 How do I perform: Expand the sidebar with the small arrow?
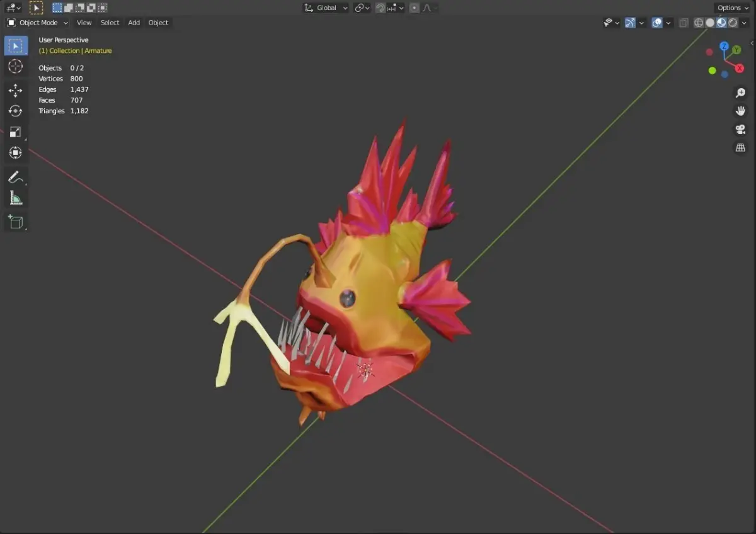752,43
